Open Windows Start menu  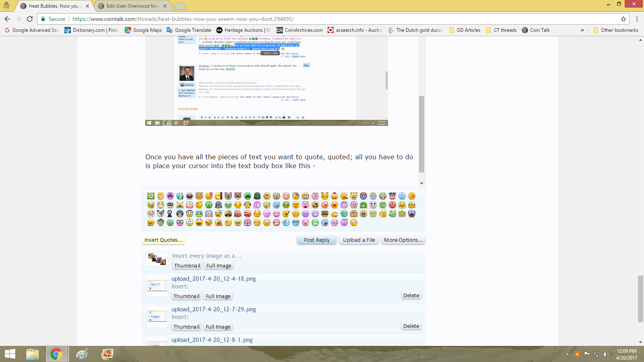(10, 354)
